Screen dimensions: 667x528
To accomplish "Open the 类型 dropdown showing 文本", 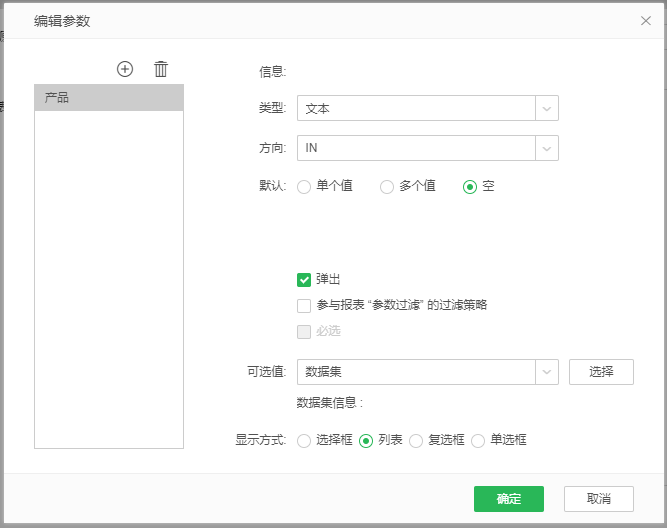I will pyautogui.click(x=428, y=108).
